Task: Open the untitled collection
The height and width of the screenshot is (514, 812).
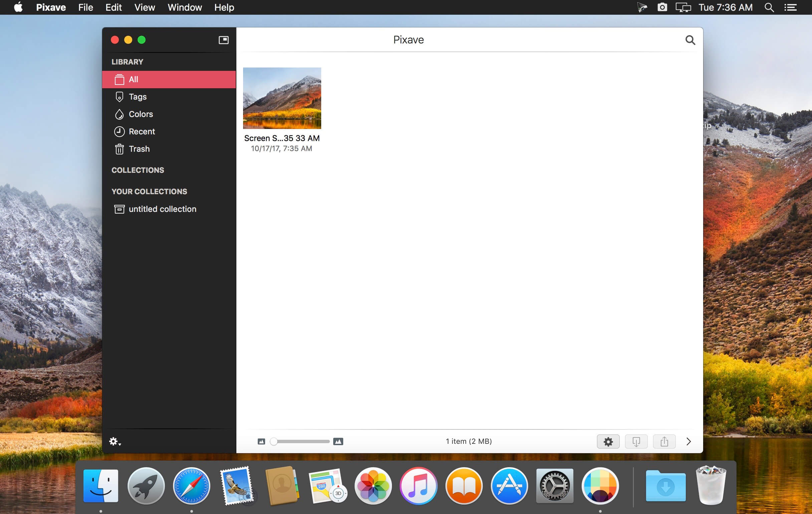Action: (169, 209)
